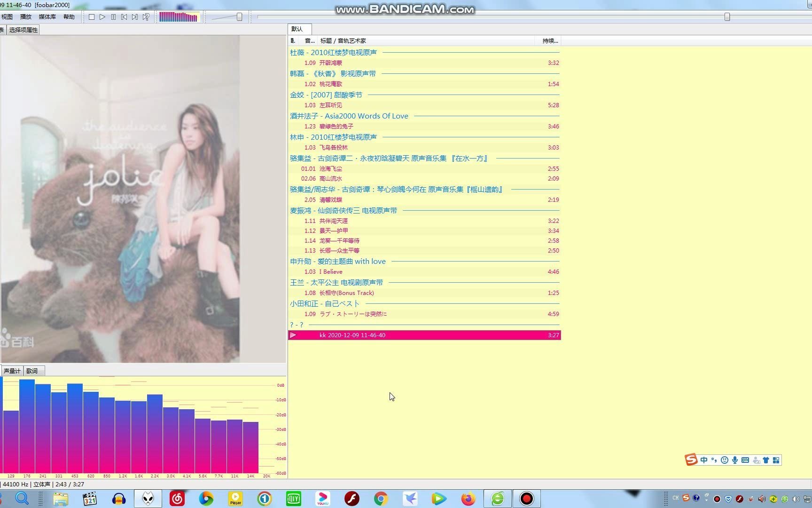The width and height of the screenshot is (812, 508).
Task: Click the volume slider handle
Action: tap(239, 17)
